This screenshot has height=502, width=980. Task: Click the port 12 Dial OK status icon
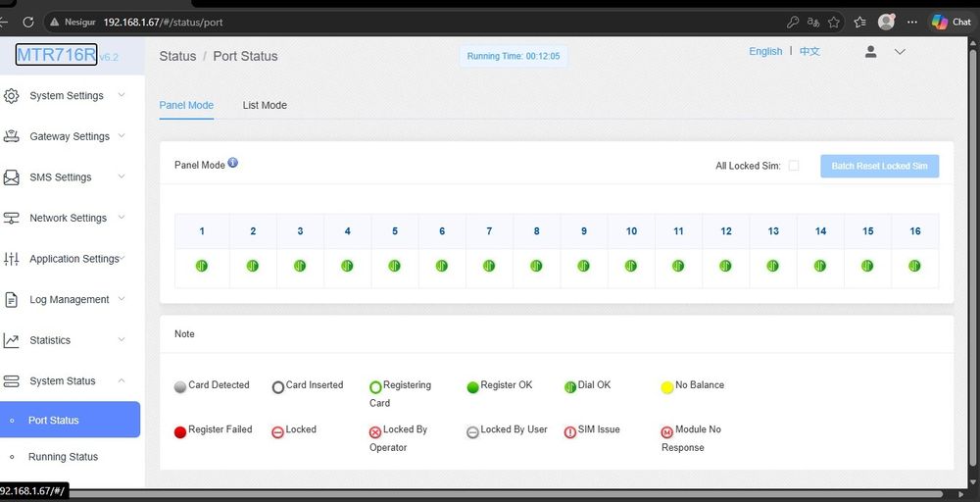[x=725, y=266]
